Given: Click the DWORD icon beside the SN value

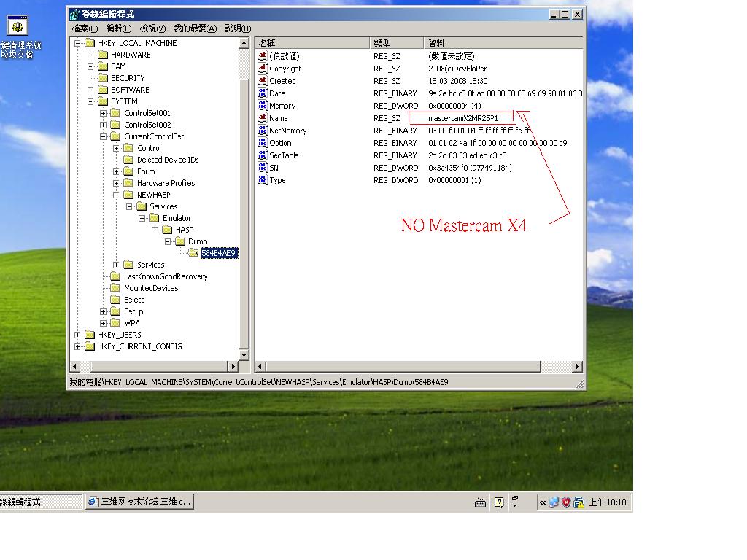Looking at the screenshot, I should tap(261, 167).
